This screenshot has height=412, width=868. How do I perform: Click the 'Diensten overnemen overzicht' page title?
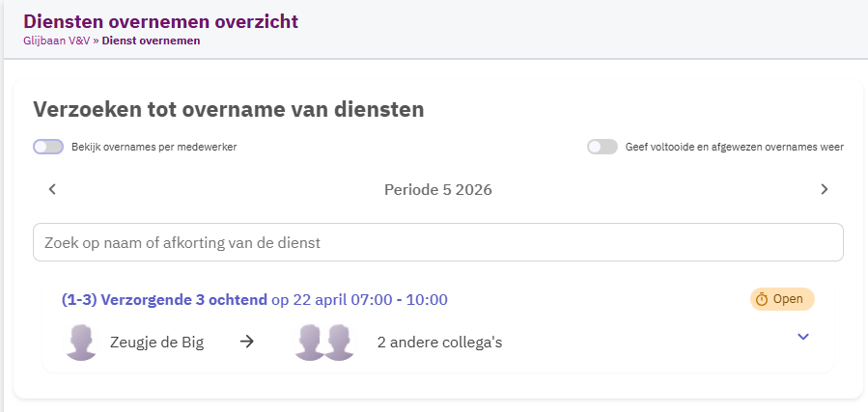click(x=160, y=21)
